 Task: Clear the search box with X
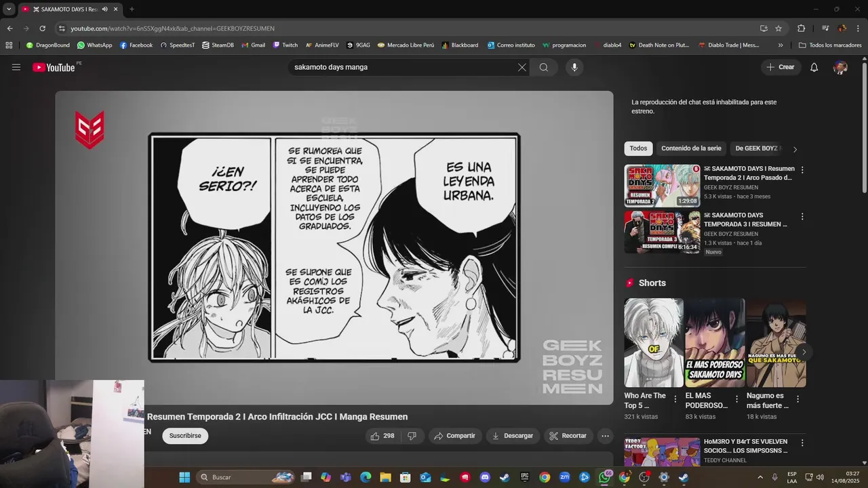[x=521, y=67]
